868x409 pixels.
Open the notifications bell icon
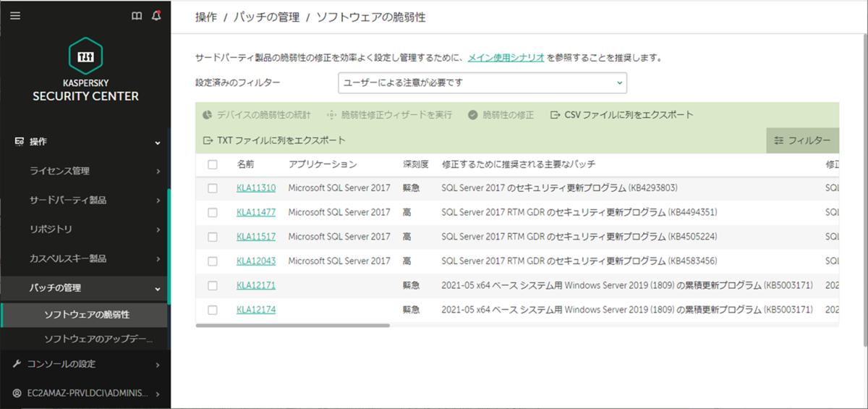coord(156,16)
